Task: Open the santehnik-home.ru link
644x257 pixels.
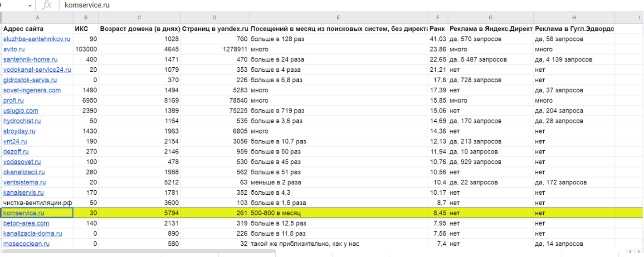Action: click(x=30, y=59)
